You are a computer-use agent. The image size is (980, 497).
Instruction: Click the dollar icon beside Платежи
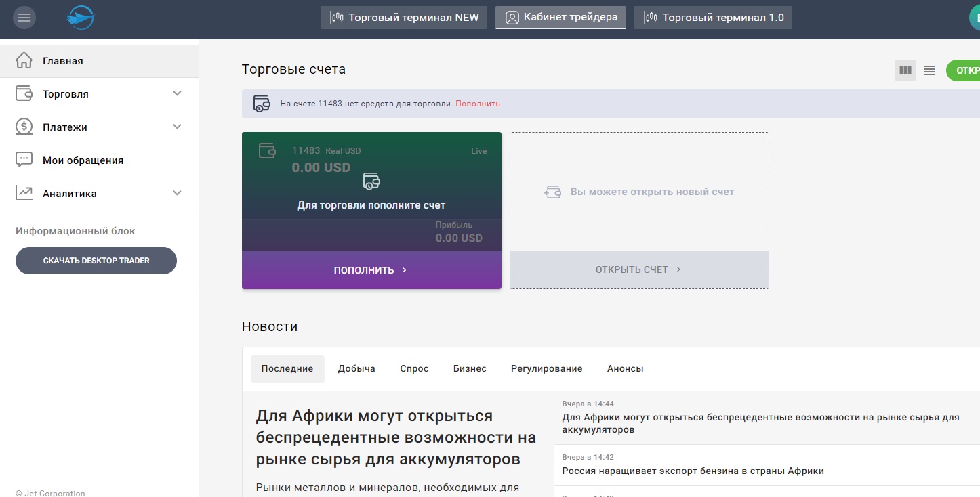(24, 127)
